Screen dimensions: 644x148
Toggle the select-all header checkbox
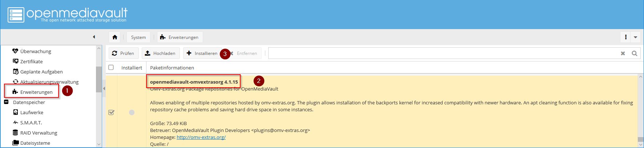point(111,67)
